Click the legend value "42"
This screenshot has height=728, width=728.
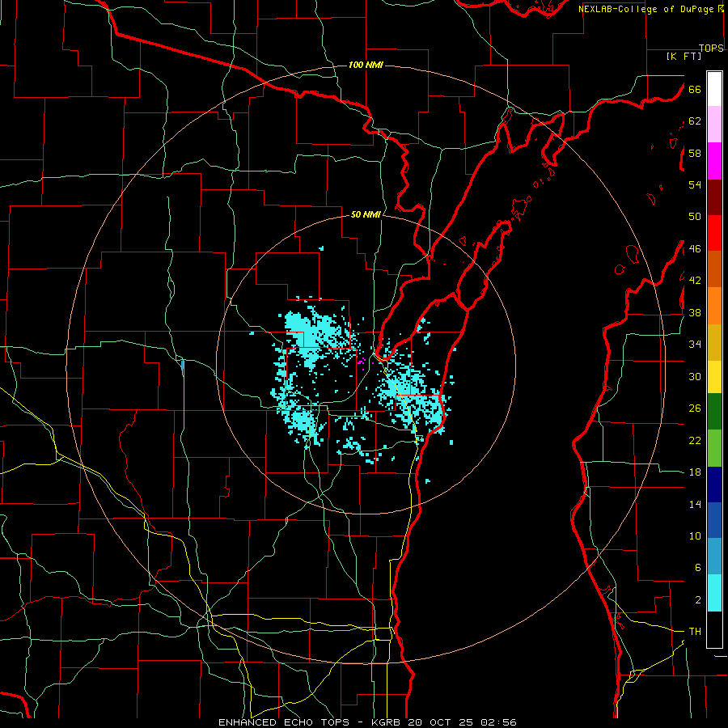[x=695, y=281]
